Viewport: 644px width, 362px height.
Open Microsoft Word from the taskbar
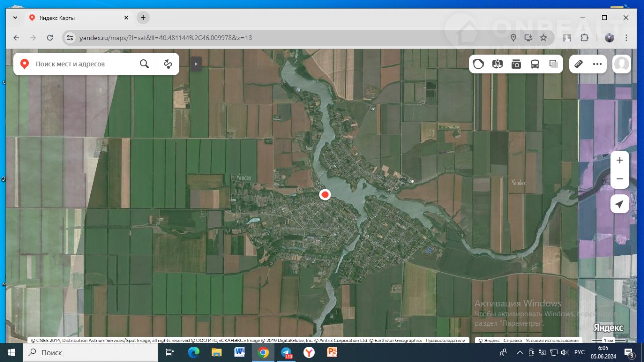click(239, 352)
